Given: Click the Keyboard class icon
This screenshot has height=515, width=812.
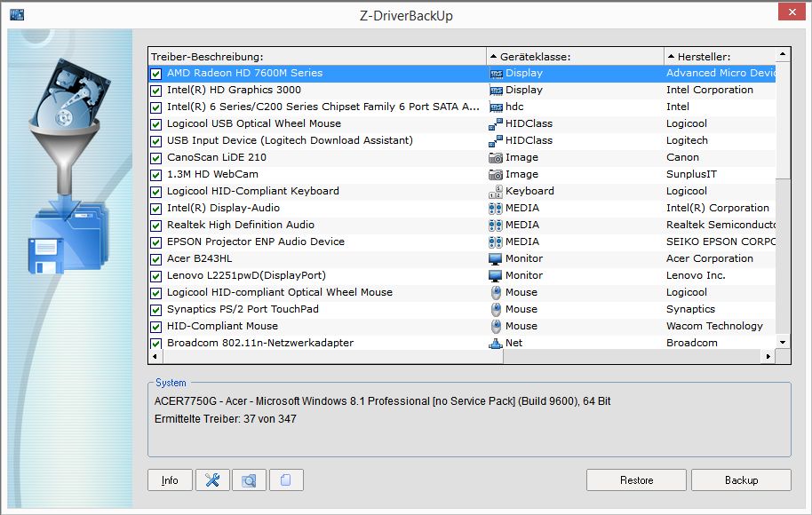Looking at the screenshot, I should [496, 192].
